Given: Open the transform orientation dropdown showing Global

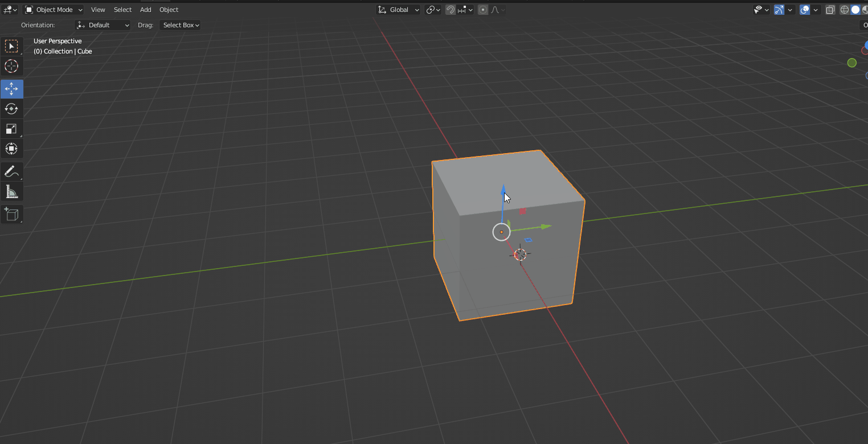Looking at the screenshot, I should (398, 10).
